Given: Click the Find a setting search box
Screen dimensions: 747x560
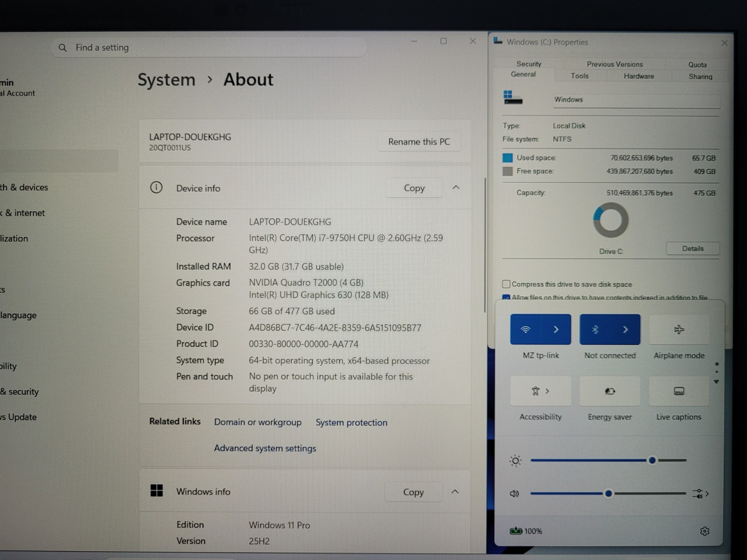Looking at the screenshot, I should [x=209, y=48].
